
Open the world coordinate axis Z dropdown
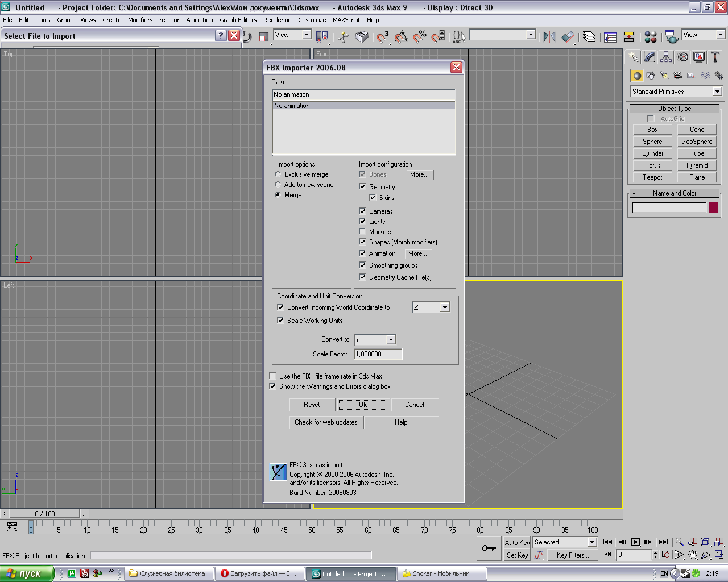tap(445, 307)
